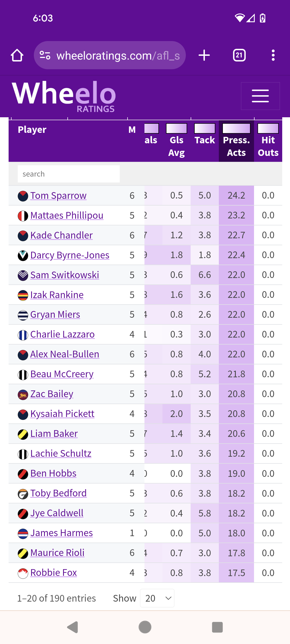Tap the browser URL address bar
The height and width of the screenshot is (644, 290).
[110, 55]
